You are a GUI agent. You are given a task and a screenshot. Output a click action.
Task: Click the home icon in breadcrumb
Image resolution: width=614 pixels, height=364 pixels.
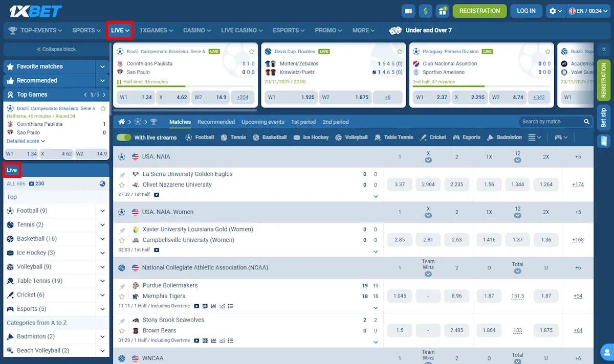[122, 122]
